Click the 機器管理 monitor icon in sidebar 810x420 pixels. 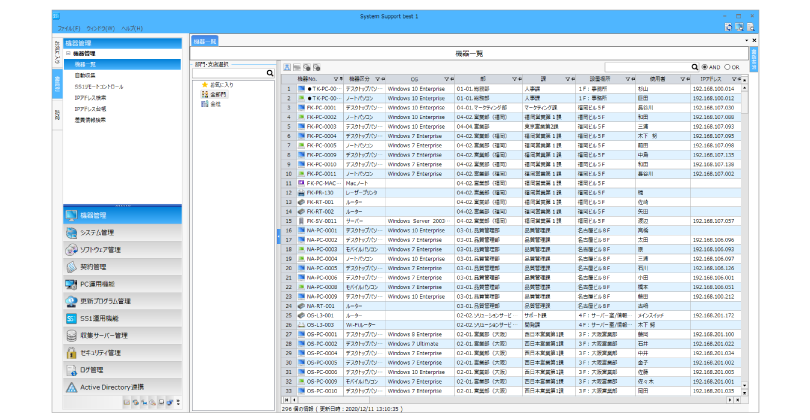coord(71,215)
